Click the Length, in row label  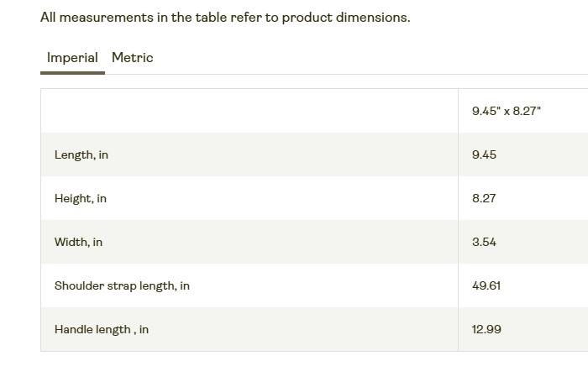81,154
